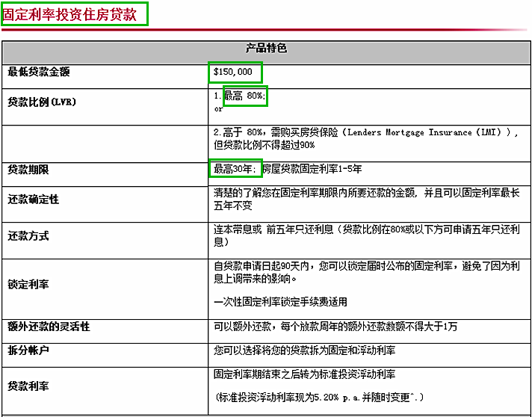
Task: Click the text 最高 80%
Action: 244,96
